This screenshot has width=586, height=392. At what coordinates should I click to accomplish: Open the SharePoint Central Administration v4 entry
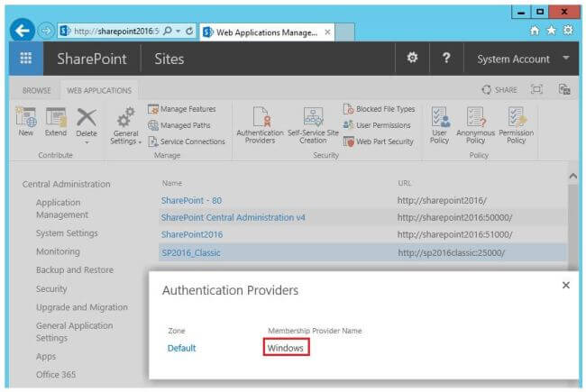click(x=233, y=217)
